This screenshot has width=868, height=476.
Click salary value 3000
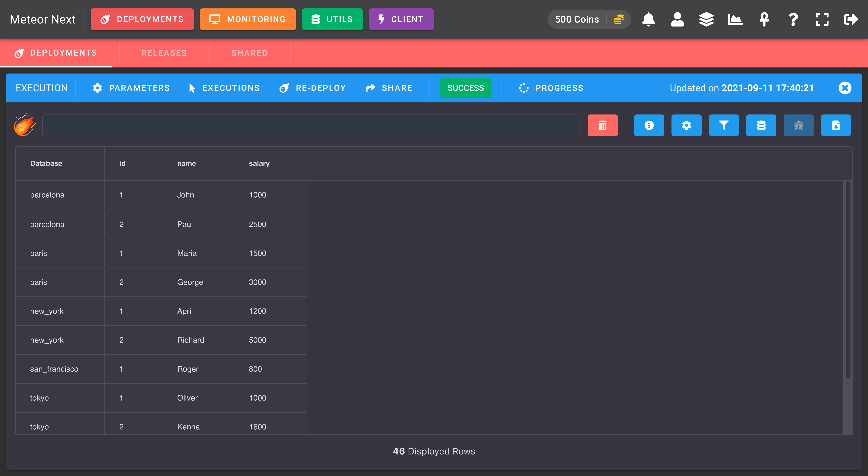(257, 282)
